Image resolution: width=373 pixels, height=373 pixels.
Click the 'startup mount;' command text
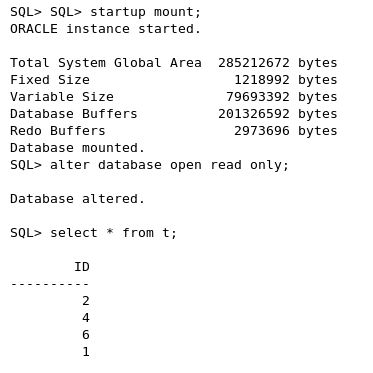point(146,12)
